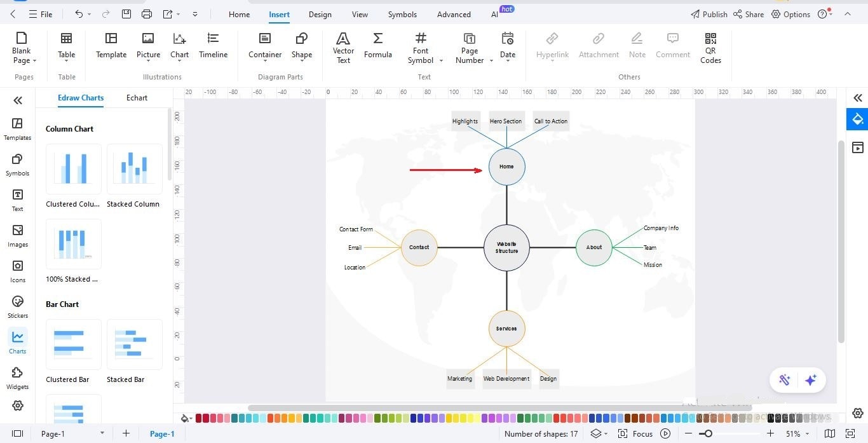868x443 pixels.
Task: Switch to the Home tab
Action: tap(239, 14)
